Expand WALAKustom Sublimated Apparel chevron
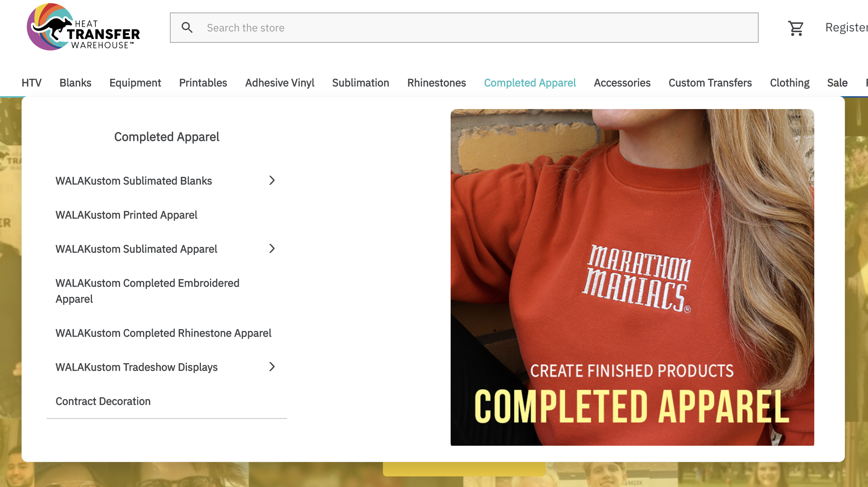This screenshot has height=487, width=868. point(272,248)
